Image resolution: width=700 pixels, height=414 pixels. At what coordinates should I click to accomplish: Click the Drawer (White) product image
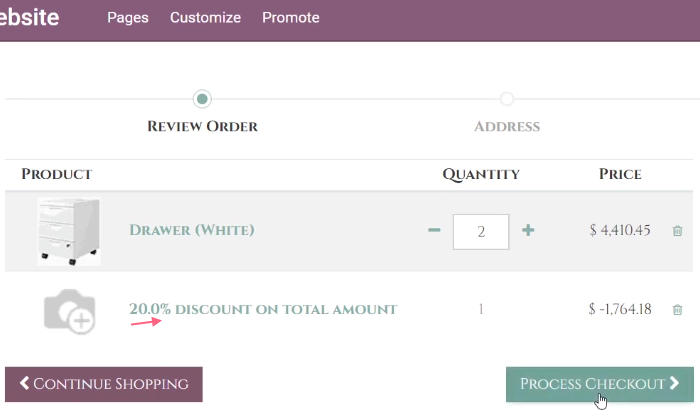point(69,231)
